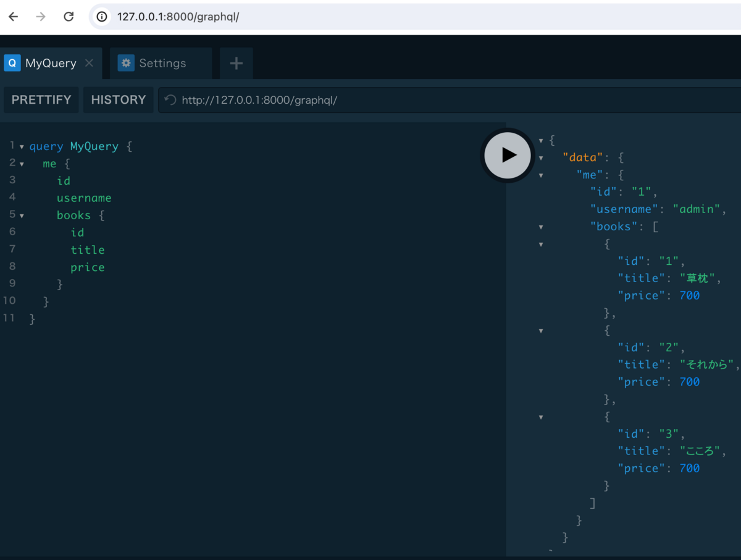Click 'title' field in query editor
Screen dimensions: 741x560
(x=88, y=250)
